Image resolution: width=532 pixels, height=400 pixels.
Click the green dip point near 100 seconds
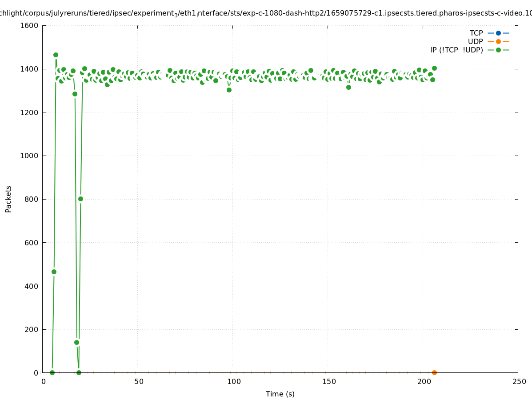click(x=229, y=90)
